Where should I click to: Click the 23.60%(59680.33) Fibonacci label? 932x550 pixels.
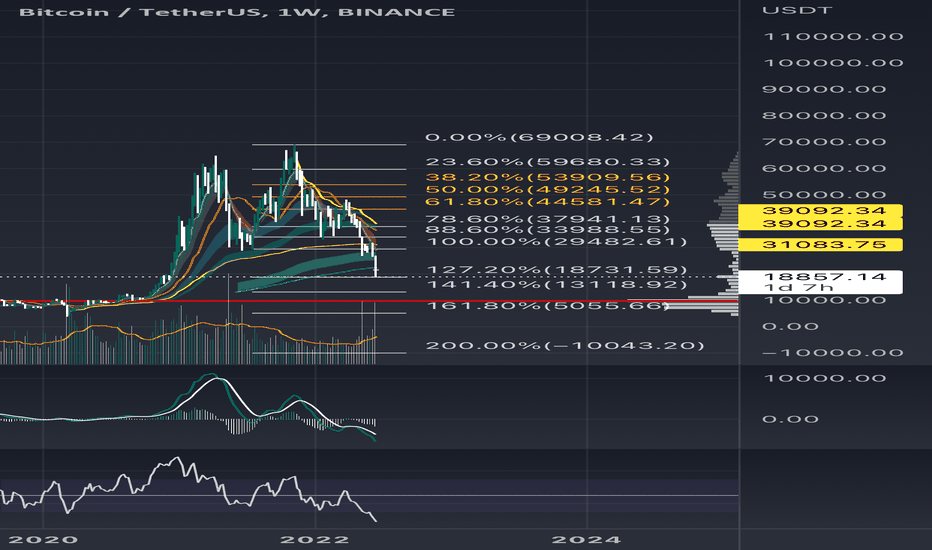[547, 162]
